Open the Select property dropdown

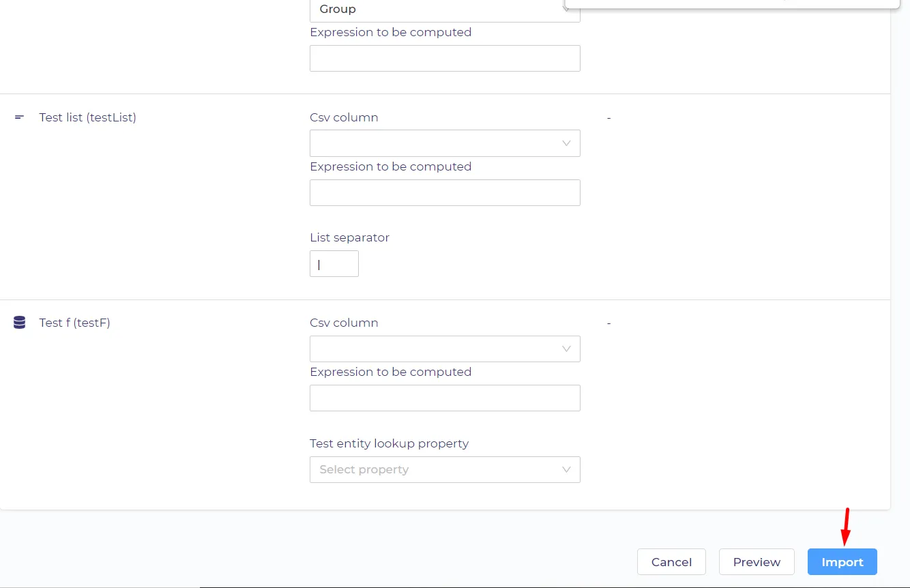[x=445, y=469]
